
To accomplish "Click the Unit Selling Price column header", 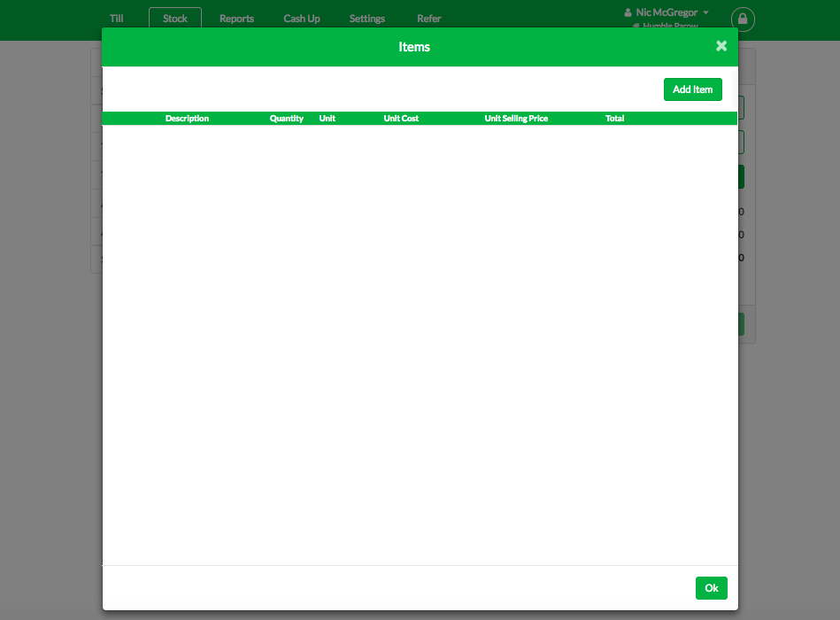I will coord(516,119).
